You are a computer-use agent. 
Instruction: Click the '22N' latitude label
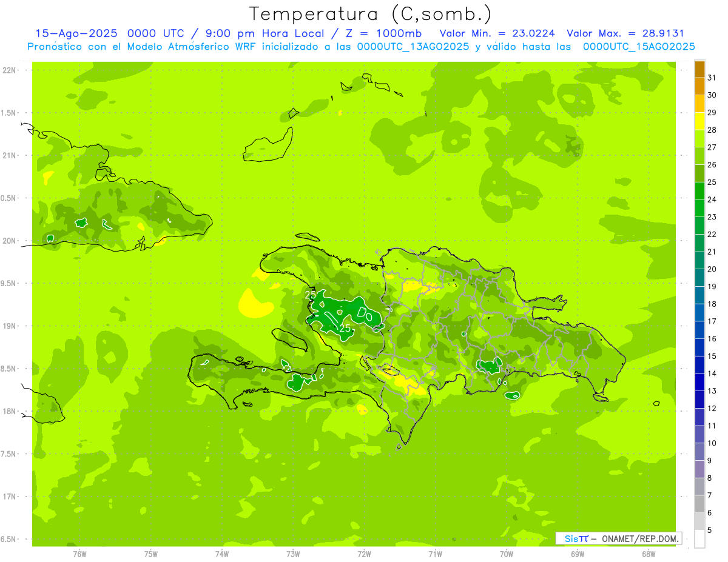click(10, 70)
